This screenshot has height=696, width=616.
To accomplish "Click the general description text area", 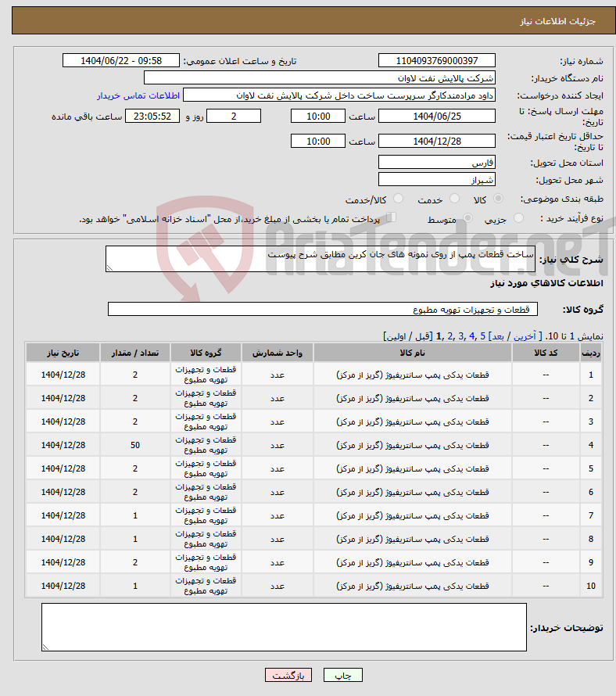I will click(321, 259).
